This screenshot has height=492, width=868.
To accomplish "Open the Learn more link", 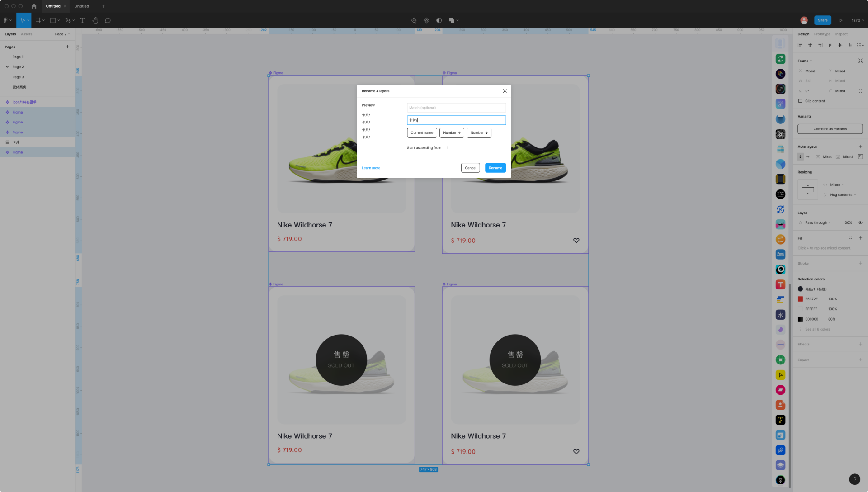I will click(x=371, y=168).
